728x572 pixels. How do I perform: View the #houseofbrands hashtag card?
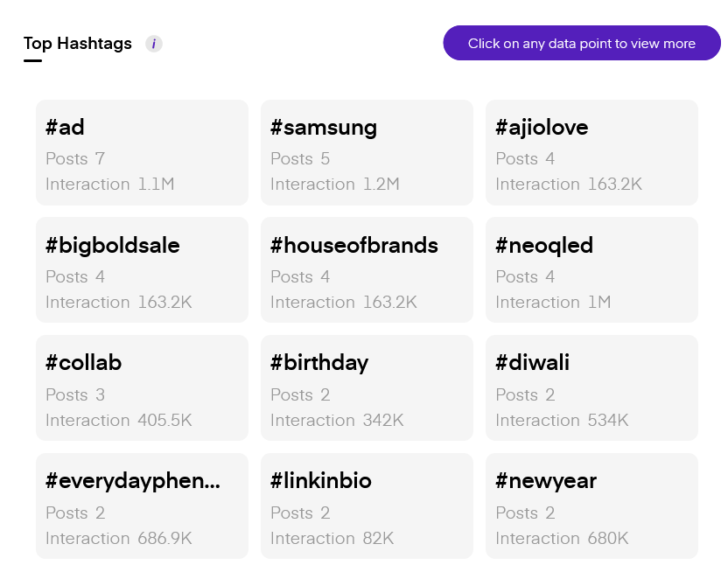[367, 270]
